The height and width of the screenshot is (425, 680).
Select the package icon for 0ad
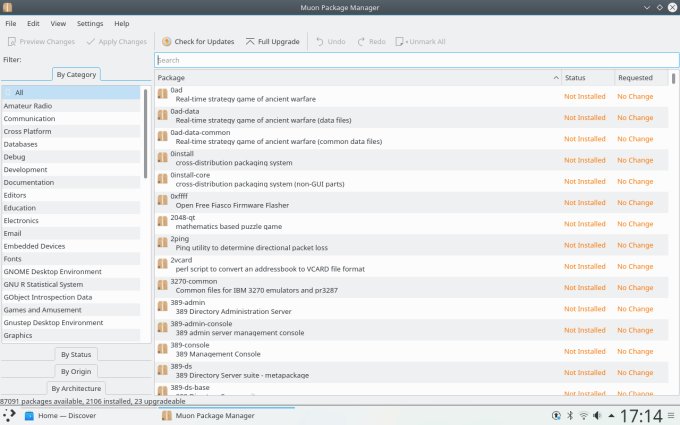click(x=163, y=94)
